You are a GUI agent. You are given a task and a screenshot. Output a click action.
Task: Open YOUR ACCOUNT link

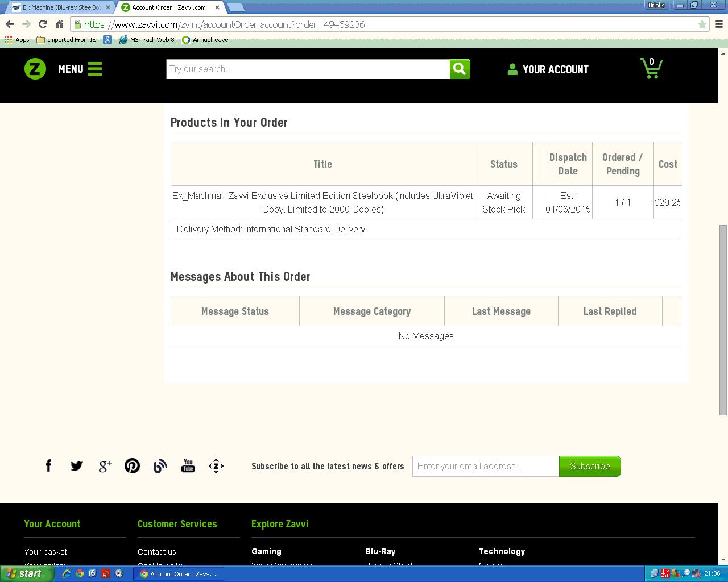point(548,69)
